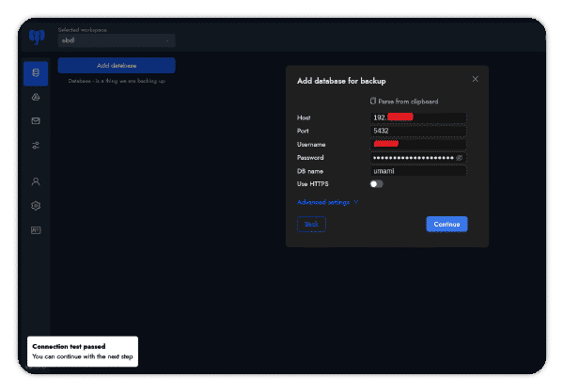Focus the Username input field
564x392 pixels.
418,144
